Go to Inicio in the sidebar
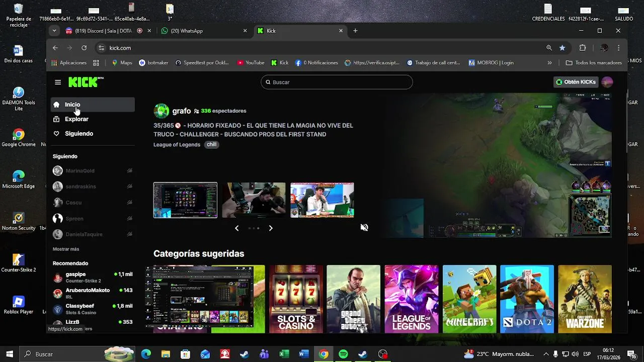The image size is (644, 362). (x=93, y=105)
